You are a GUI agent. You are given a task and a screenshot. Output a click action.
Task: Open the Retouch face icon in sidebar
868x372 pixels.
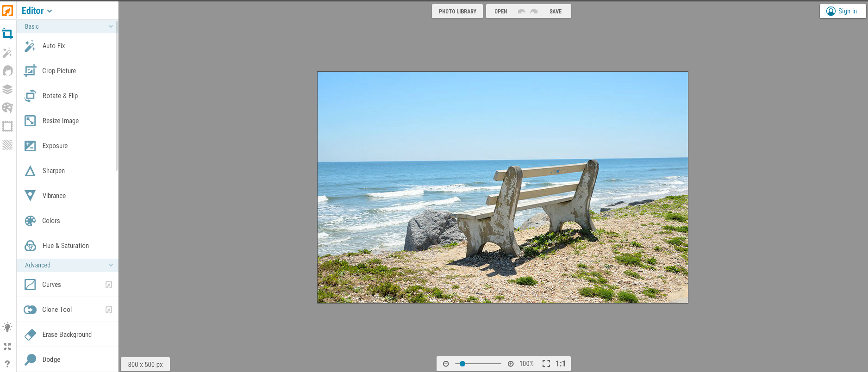coord(7,71)
